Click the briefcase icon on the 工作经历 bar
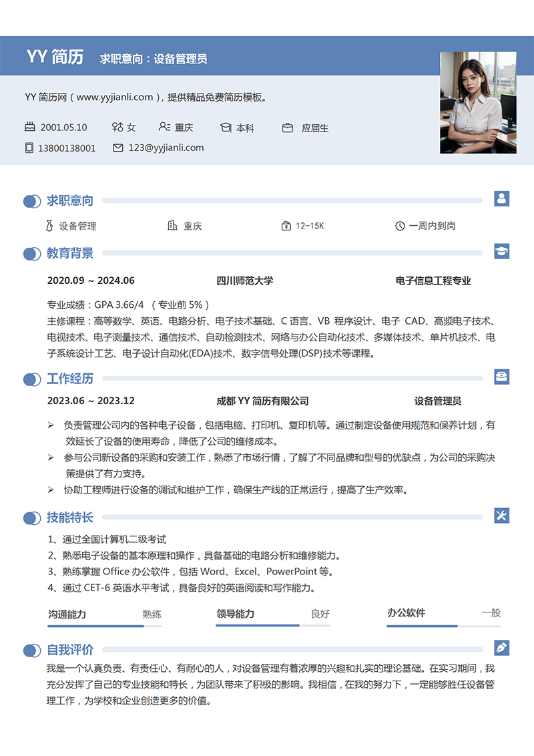This screenshot has width=534, height=756. pos(501,375)
